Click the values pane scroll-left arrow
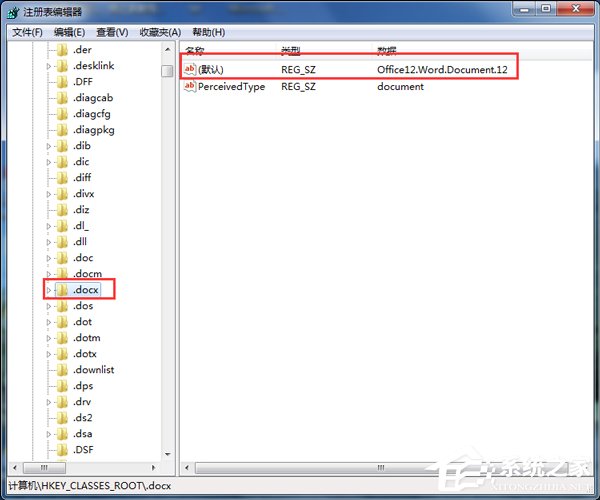 tap(187, 467)
